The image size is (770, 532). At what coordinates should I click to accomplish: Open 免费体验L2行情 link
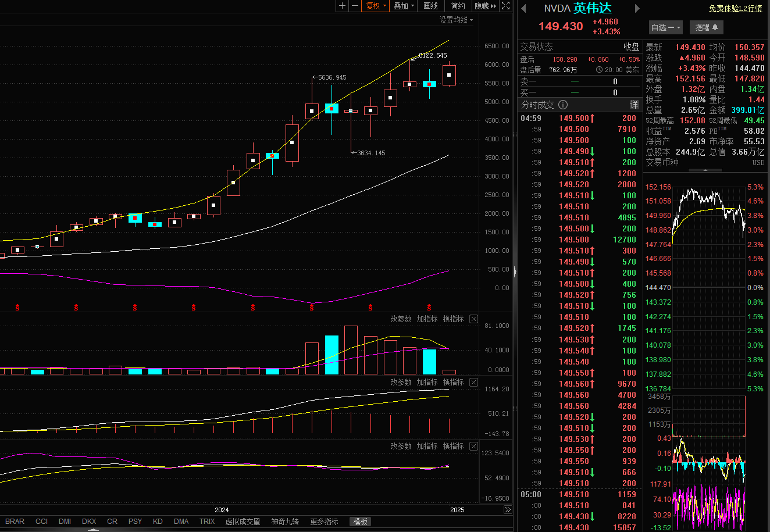(735, 8)
